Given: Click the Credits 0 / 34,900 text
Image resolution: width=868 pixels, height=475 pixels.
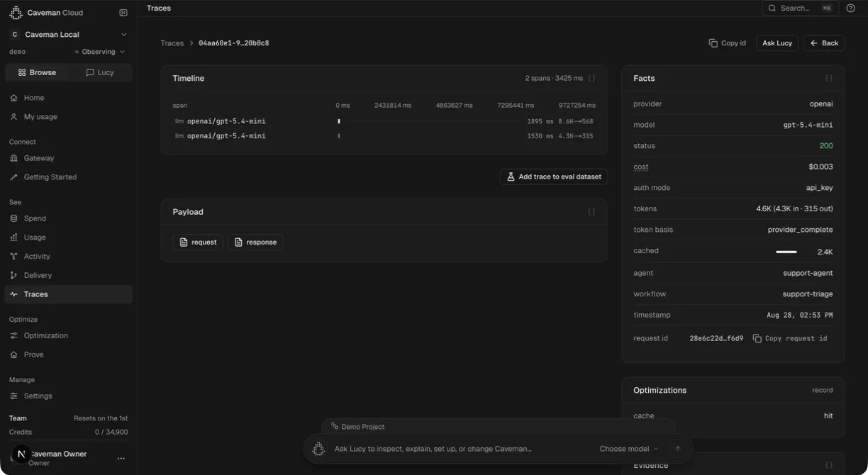Looking at the screenshot, I should pyautogui.click(x=69, y=432).
